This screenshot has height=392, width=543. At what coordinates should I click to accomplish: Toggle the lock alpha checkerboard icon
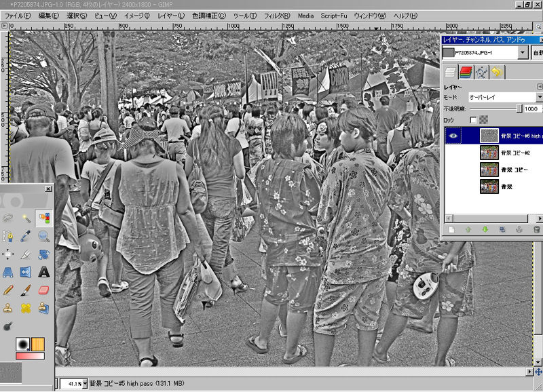(484, 120)
